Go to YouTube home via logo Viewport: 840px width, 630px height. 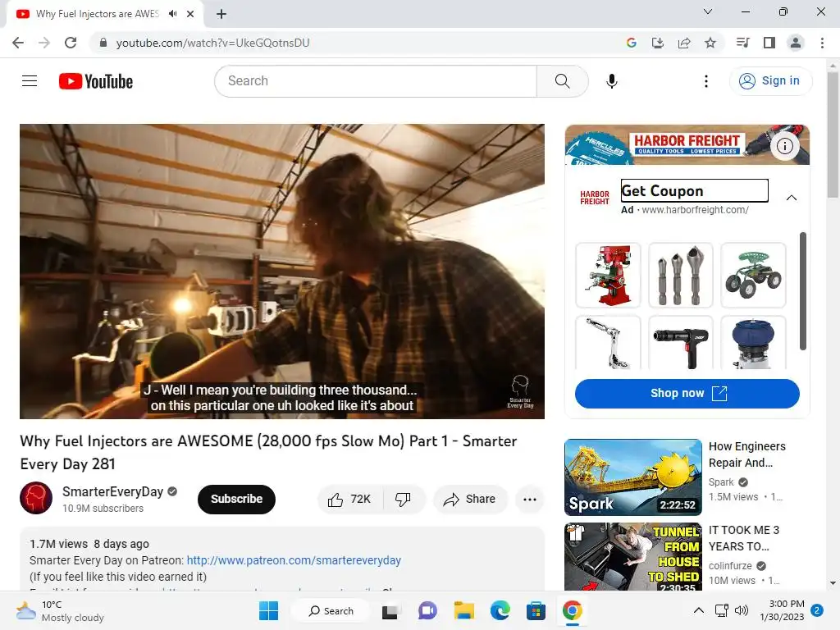click(96, 81)
